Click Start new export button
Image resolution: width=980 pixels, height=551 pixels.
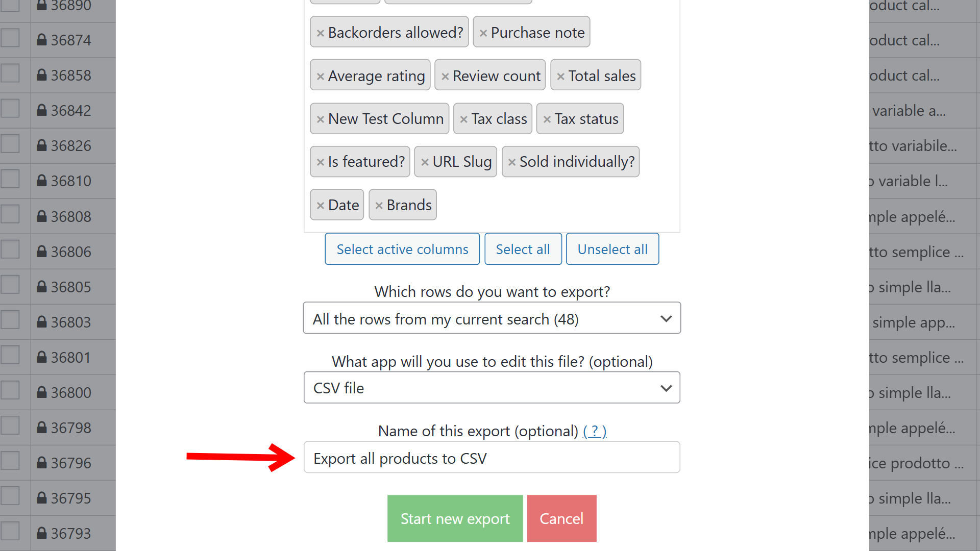(x=455, y=518)
